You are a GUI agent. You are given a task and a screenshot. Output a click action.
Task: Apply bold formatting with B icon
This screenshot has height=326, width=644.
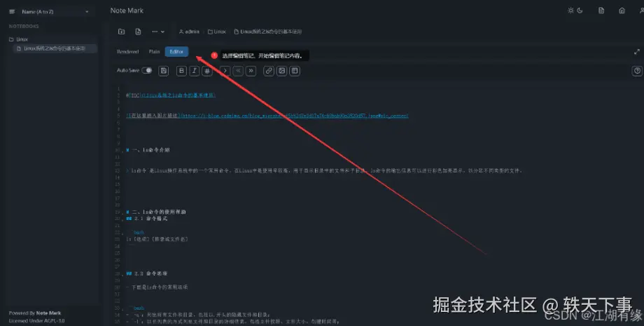coord(181,71)
